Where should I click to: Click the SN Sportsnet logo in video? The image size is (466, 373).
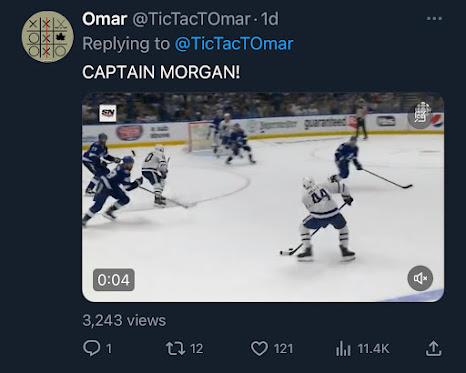tap(108, 113)
